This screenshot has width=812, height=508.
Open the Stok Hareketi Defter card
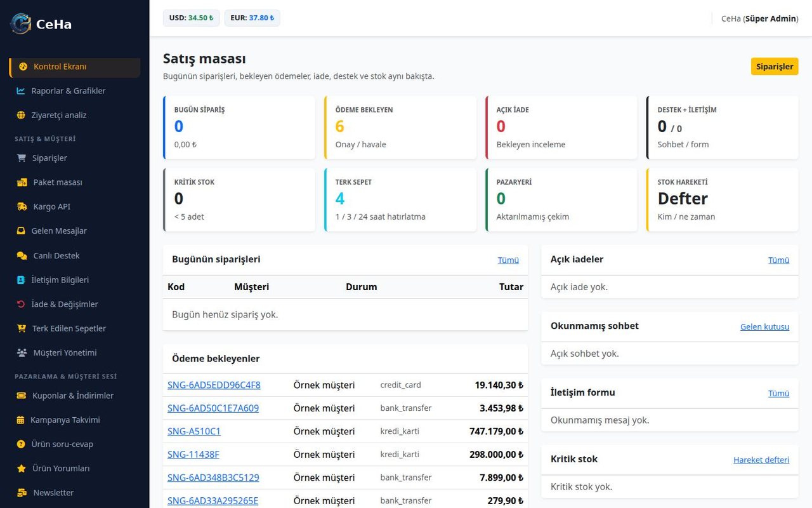click(723, 200)
